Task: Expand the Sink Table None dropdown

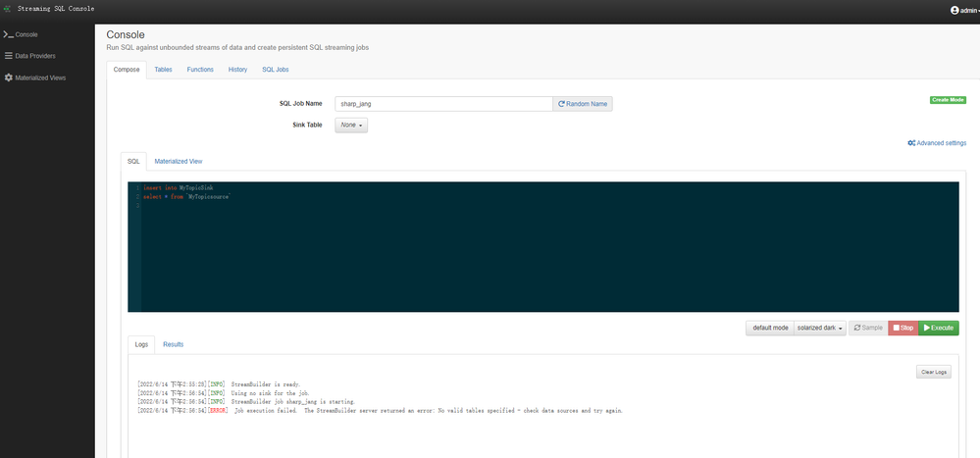Action: coord(351,125)
